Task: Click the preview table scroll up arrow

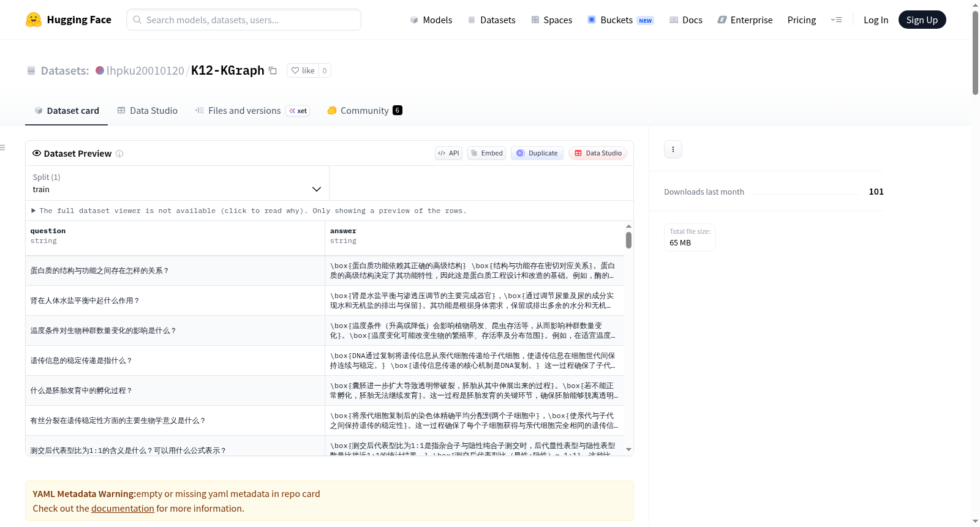Action: (x=628, y=226)
